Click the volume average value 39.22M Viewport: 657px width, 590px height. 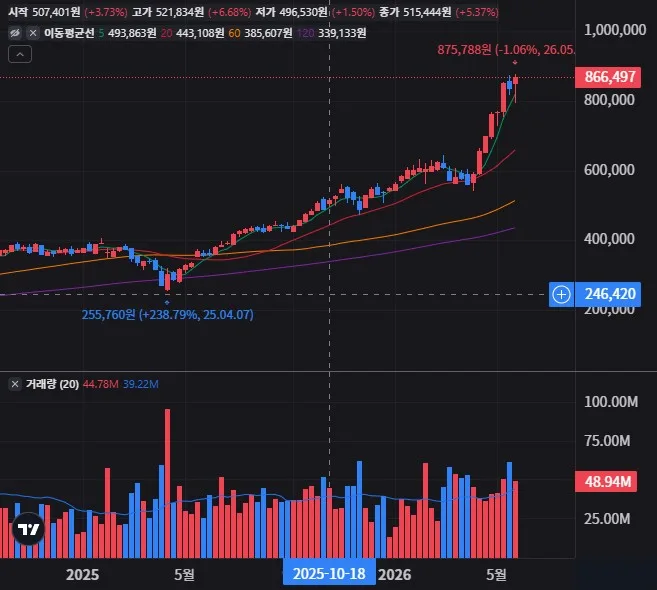141,384
